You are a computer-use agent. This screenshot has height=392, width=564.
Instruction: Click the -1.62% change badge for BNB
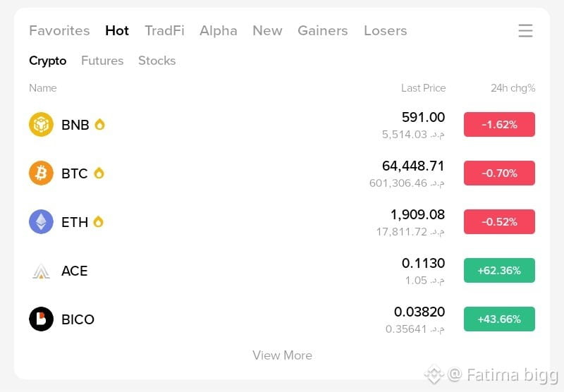pos(499,124)
